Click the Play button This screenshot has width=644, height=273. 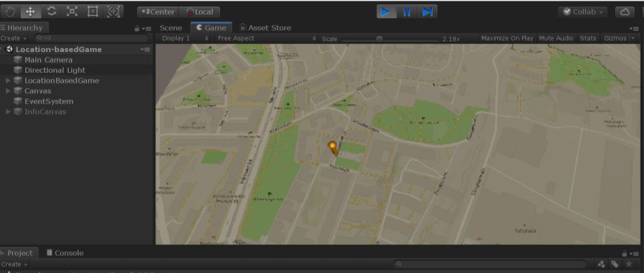pos(386,12)
